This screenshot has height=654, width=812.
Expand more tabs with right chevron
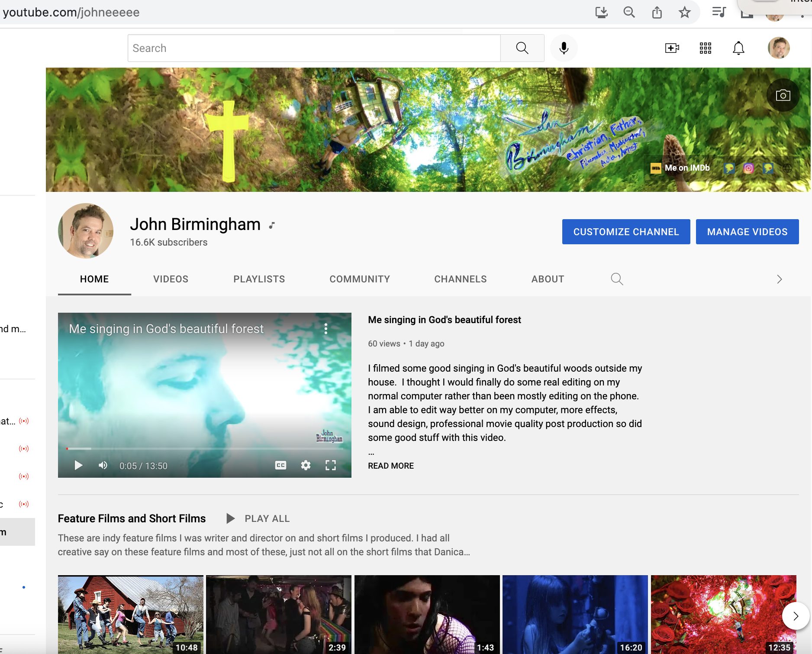[780, 279]
